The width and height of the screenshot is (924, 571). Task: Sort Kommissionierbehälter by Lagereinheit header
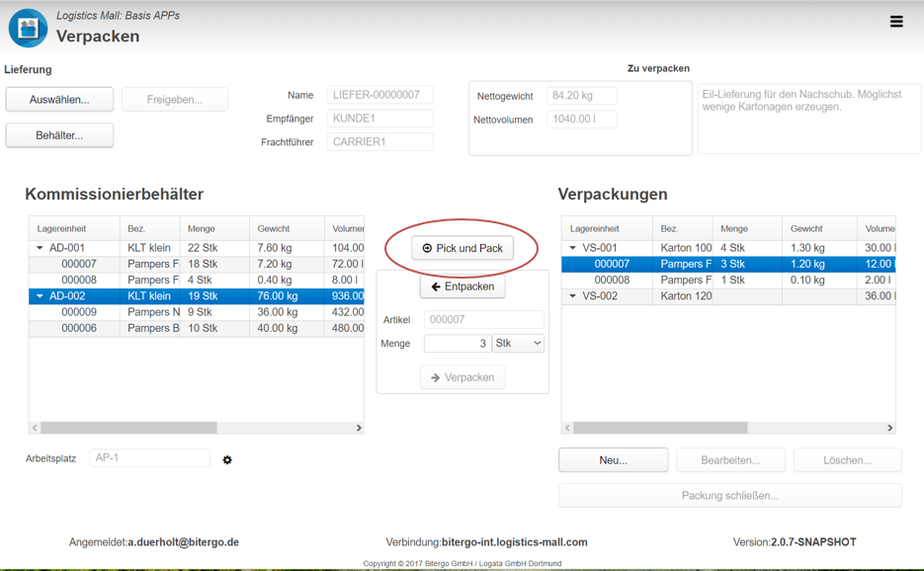(x=74, y=228)
